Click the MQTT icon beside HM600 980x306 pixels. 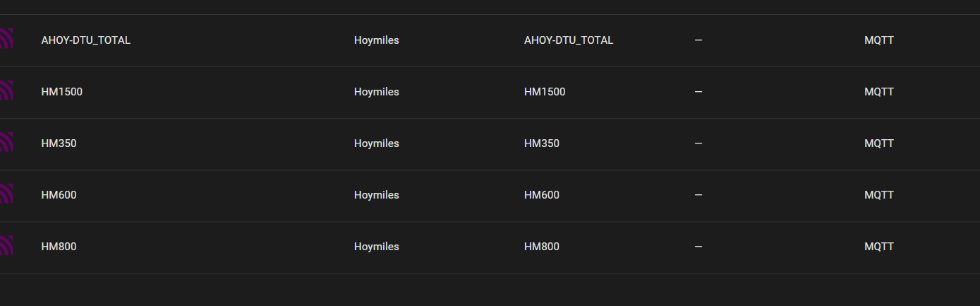pos(6,193)
